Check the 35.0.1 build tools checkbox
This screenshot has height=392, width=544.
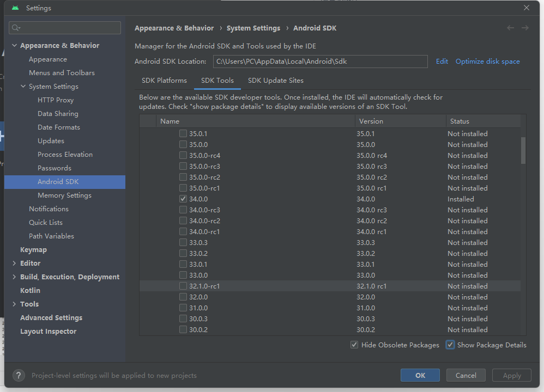pyautogui.click(x=183, y=133)
